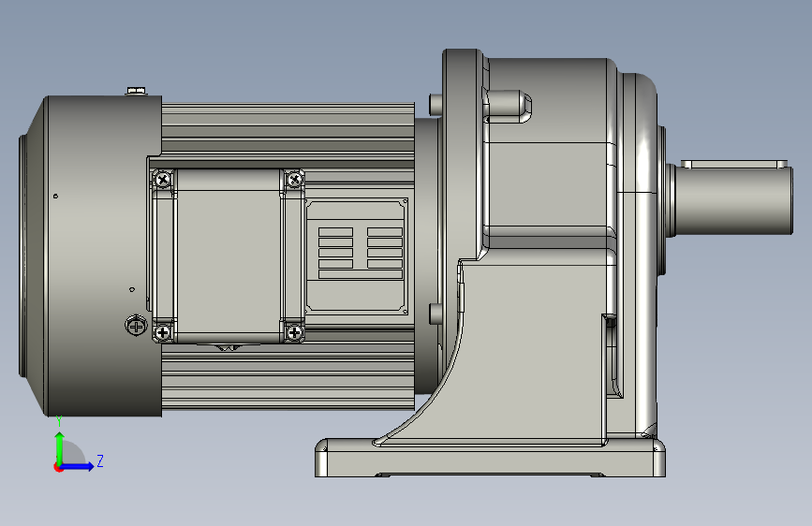
Task: Select the key on top of the output shaft
Action: pos(734,164)
